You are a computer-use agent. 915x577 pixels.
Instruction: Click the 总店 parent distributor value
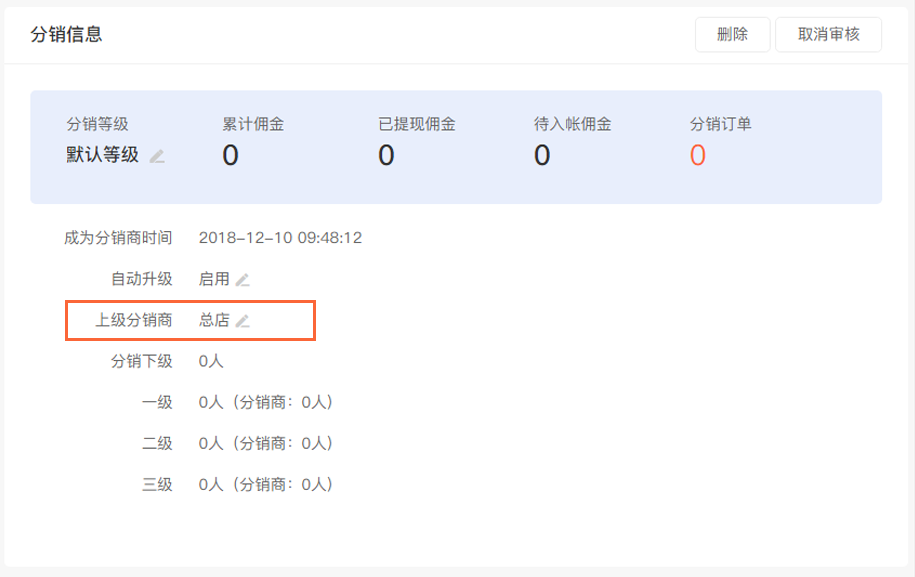(x=214, y=321)
